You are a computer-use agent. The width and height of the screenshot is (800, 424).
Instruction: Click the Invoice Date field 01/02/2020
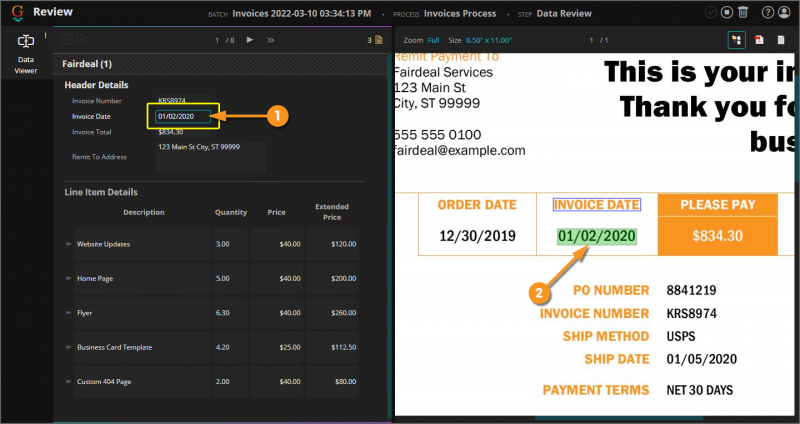tap(183, 116)
